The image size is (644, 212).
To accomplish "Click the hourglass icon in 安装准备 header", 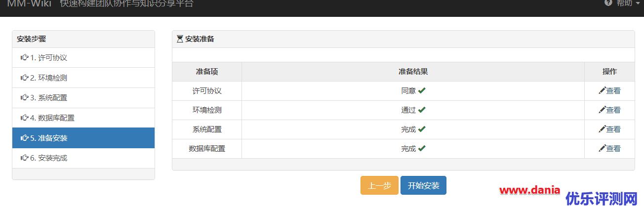I will click(180, 39).
